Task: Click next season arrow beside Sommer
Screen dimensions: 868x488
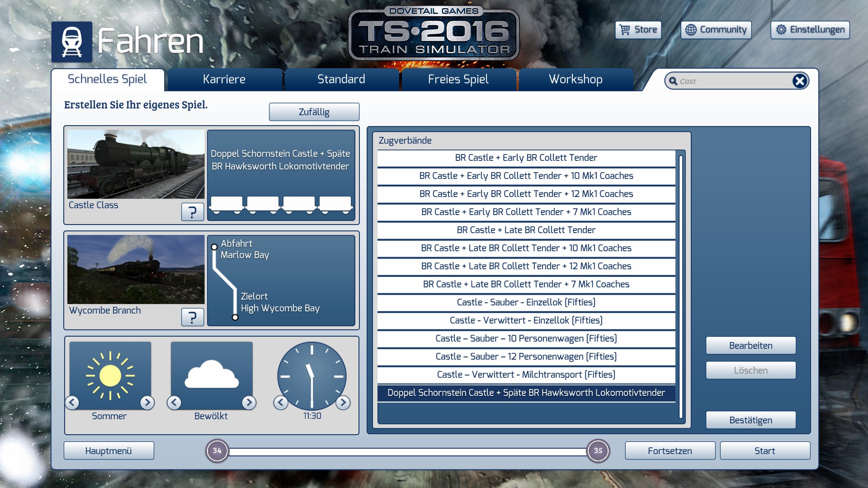Action: (147, 402)
